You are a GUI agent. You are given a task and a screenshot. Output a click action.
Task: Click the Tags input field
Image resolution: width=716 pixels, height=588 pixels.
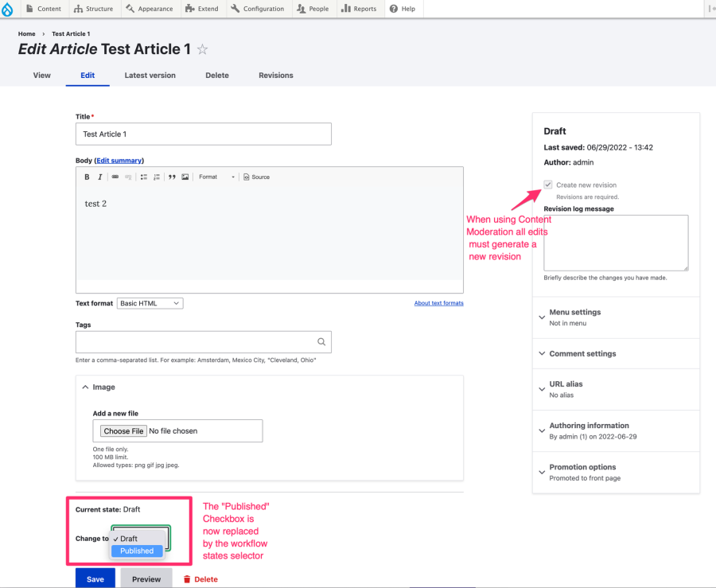[x=203, y=342]
